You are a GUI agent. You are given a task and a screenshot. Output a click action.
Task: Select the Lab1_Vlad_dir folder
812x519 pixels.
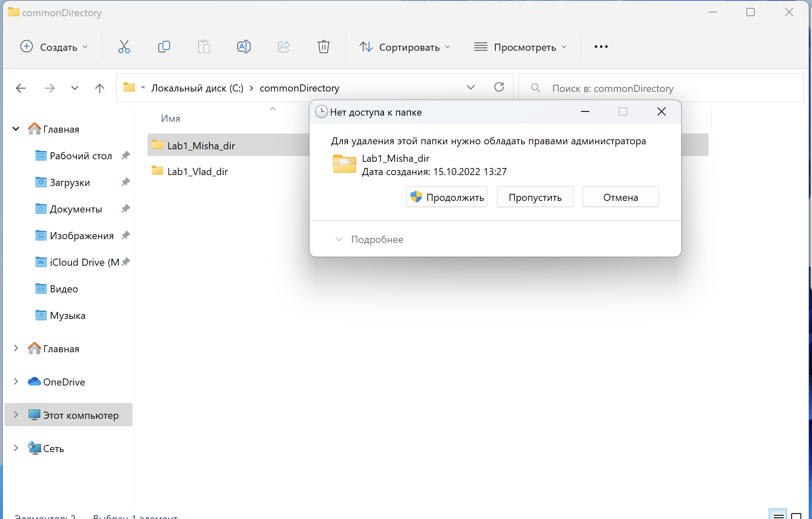tap(197, 171)
